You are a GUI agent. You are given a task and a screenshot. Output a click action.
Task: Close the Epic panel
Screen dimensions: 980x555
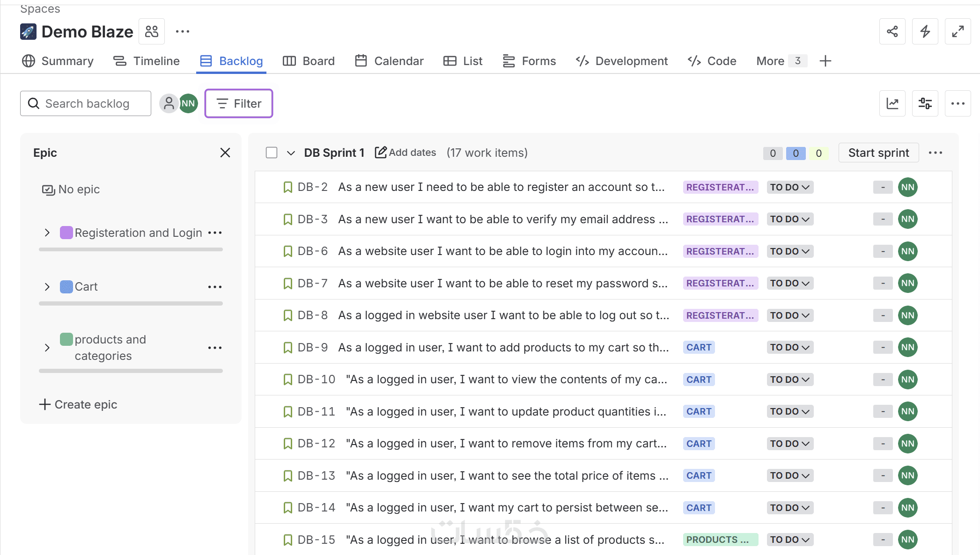225,153
